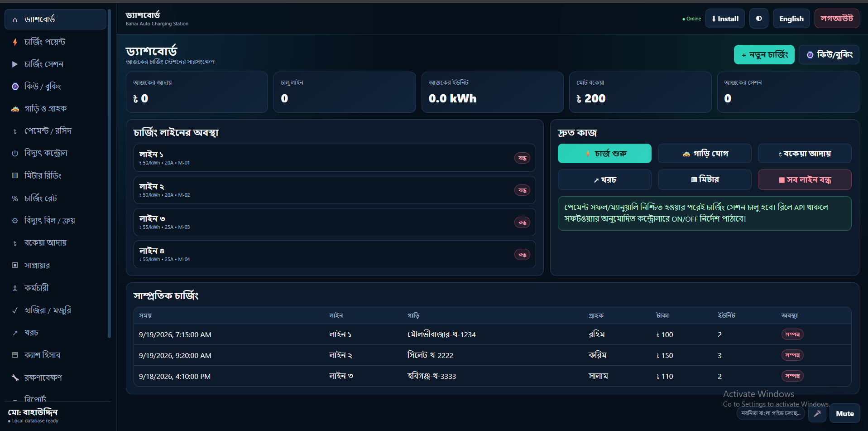The image size is (868, 431).
Task: Click the মিটার quick action button
Action: tap(705, 180)
